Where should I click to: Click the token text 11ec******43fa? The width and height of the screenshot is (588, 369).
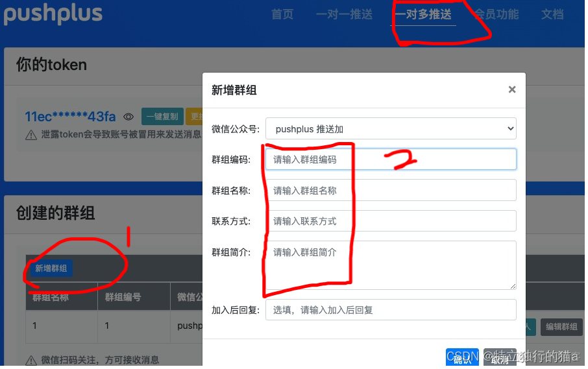[x=70, y=117]
